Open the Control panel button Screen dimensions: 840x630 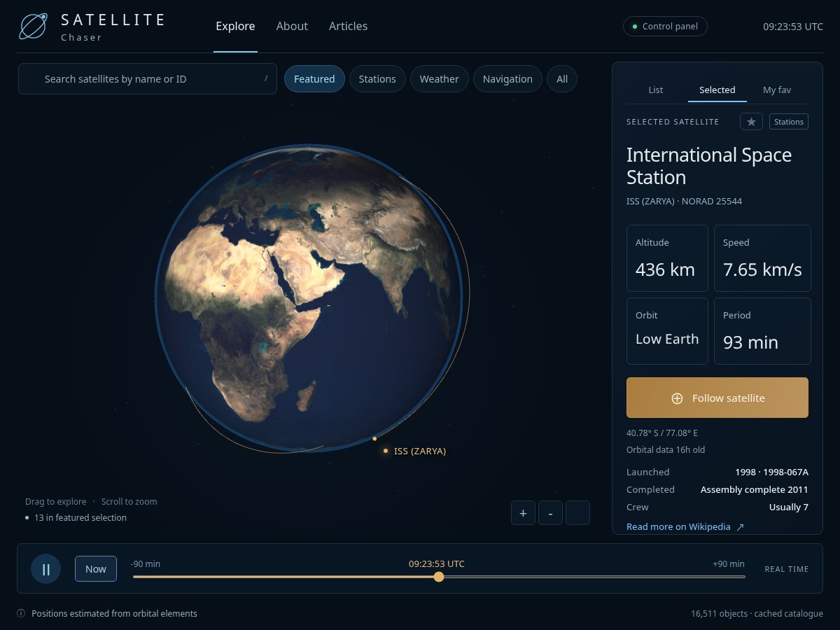tap(665, 27)
